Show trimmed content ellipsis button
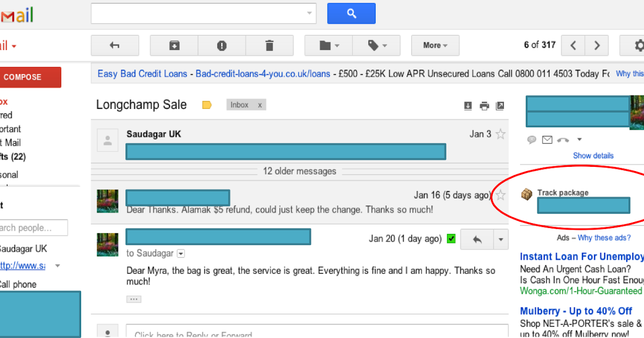This screenshot has width=644, height=338. click(x=134, y=299)
